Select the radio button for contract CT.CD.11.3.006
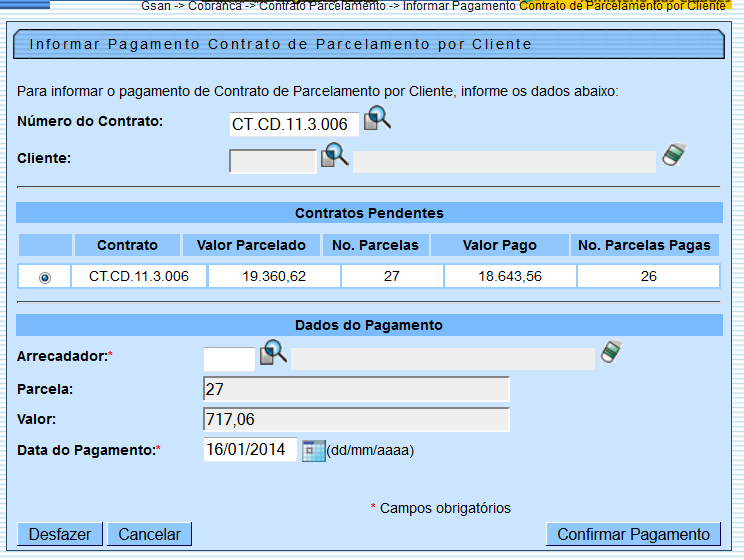This screenshot has height=560, width=744. pyautogui.click(x=45, y=277)
